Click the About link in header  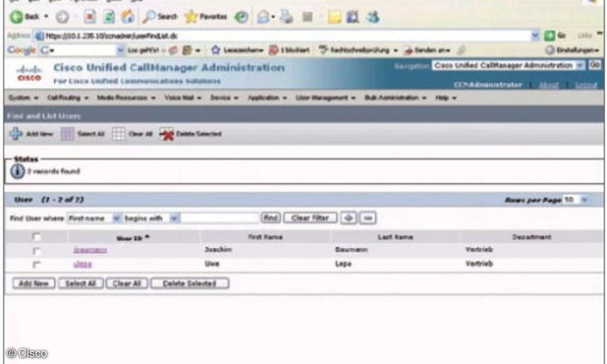point(548,85)
